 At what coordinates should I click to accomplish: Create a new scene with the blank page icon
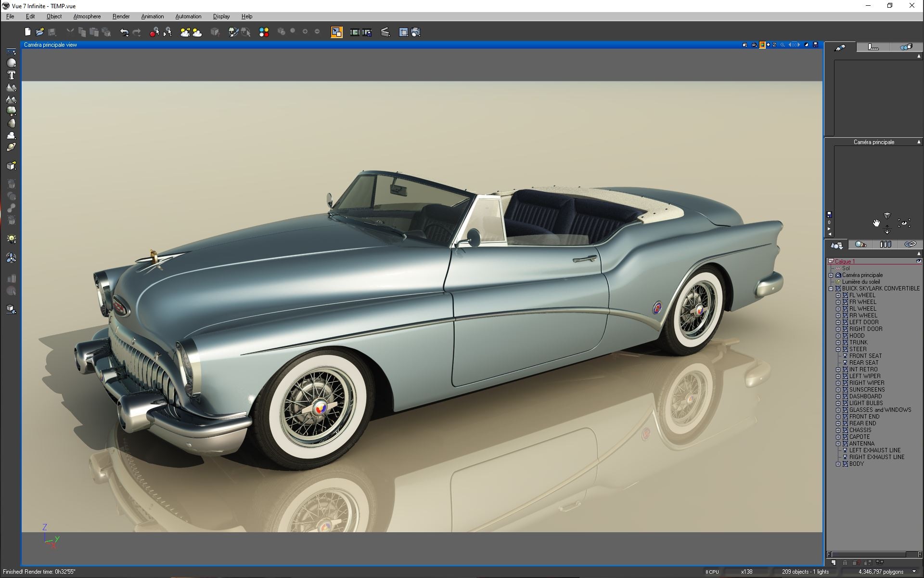tap(27, 32)
